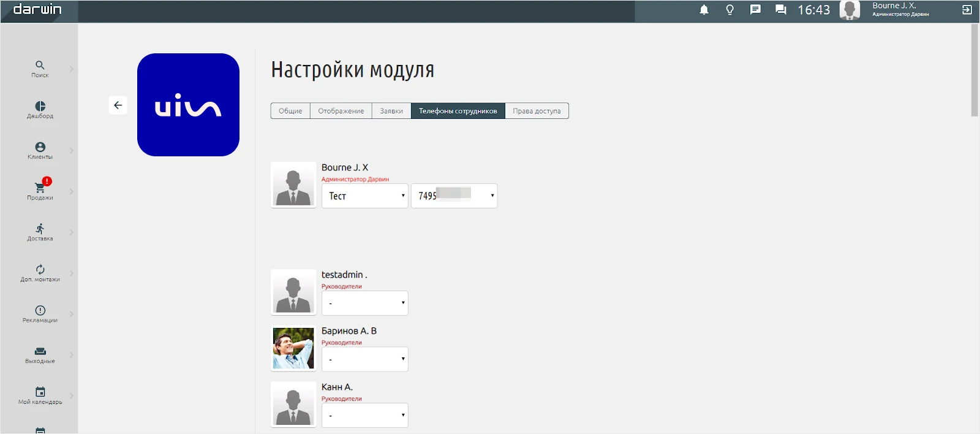Open the 7495 phone number dropdown

click(454, 196)
